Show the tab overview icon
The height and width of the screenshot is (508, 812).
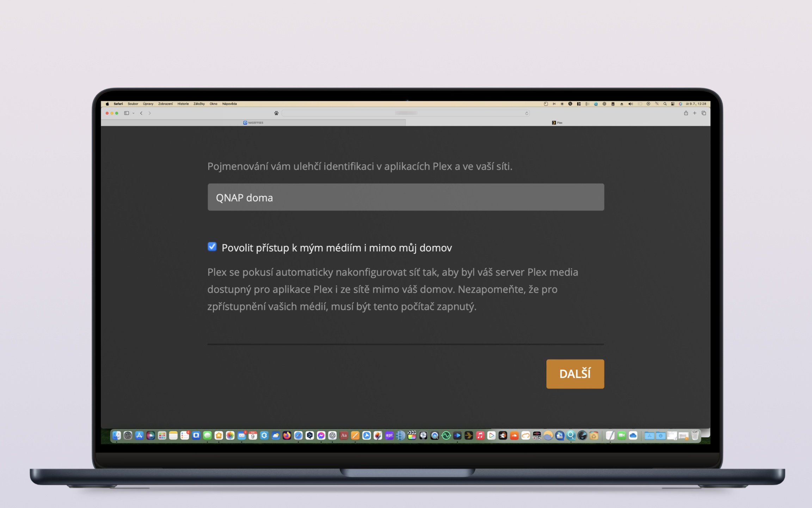pyautogui.click(x=704, y=113)
